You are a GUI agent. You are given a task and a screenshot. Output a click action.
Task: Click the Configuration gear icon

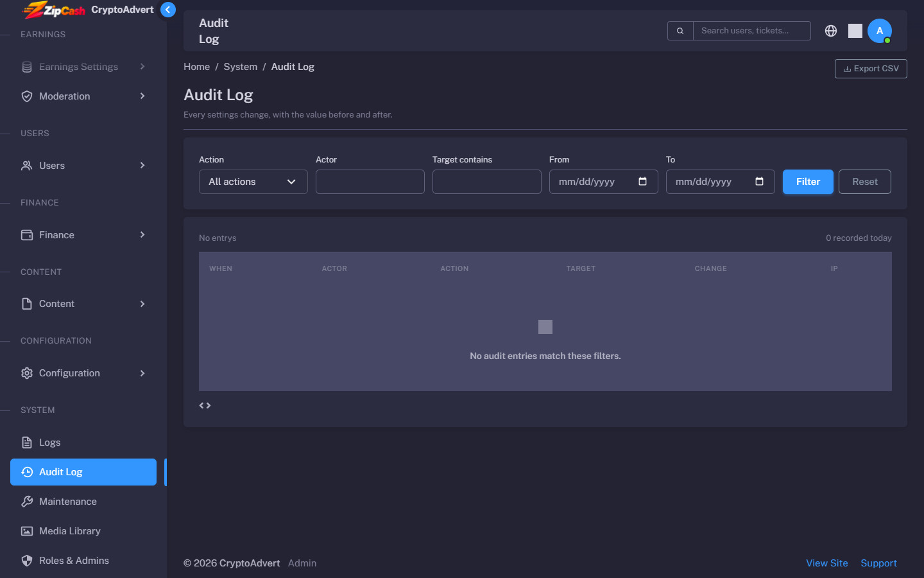[27, 373]
